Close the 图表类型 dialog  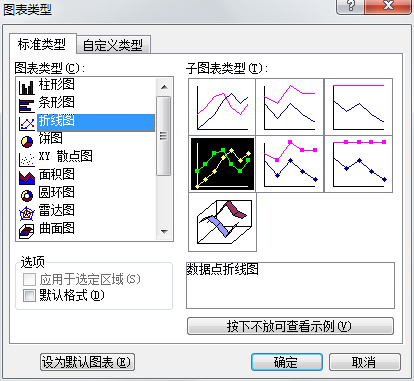tap(388, 6)
